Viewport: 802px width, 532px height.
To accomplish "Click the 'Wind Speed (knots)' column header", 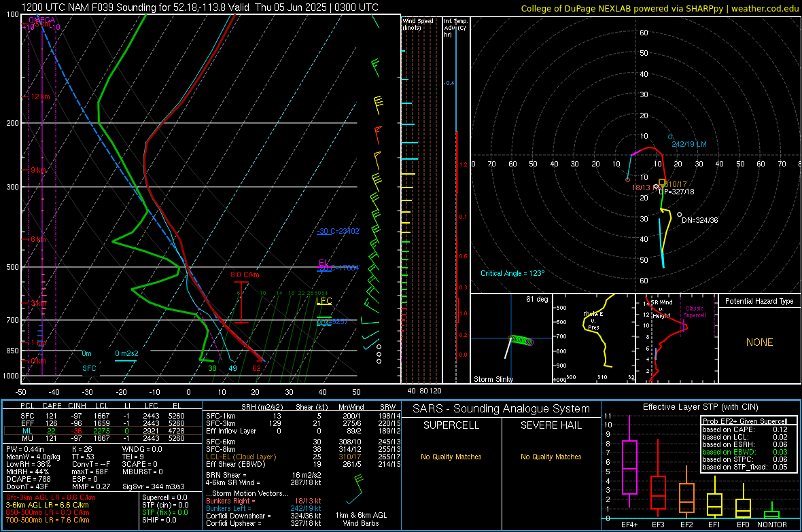I will (x=418, y=24).
